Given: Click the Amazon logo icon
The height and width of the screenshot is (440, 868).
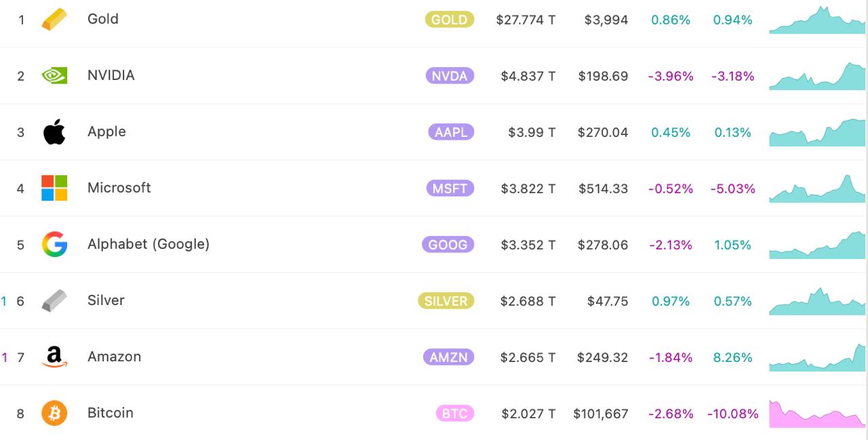Looking at the screenshot, I should click(x=54, y=357).
